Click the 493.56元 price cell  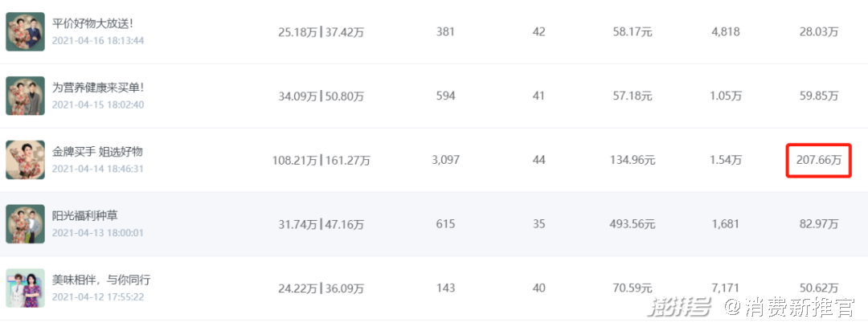[x=633, y=224]
